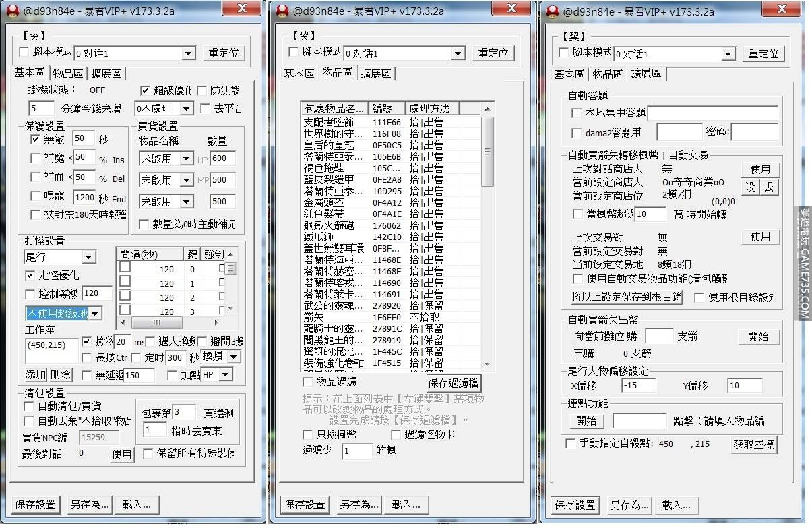Click the mushroom app icon in 物品區 window title bar
This screenshot has width=812, height=528.
(283, 11)
